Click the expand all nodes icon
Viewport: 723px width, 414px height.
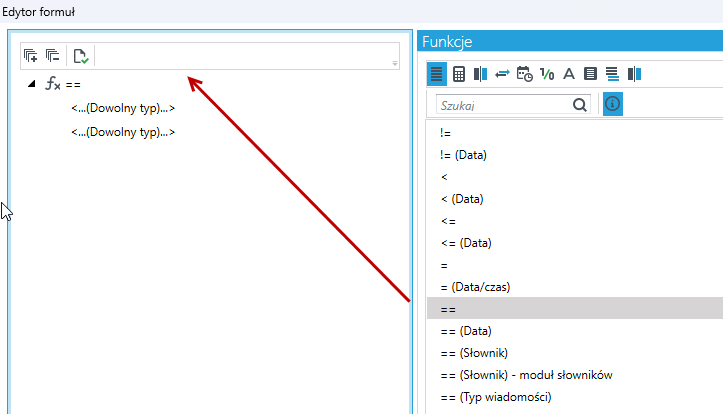[30, 56]
